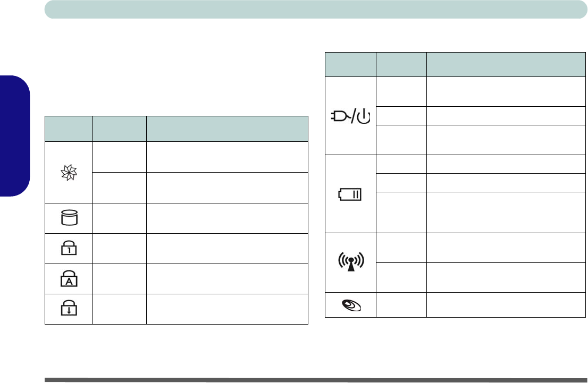
Task: Click the narrow cell right of hard disk icon
Action: coord(119,218)
